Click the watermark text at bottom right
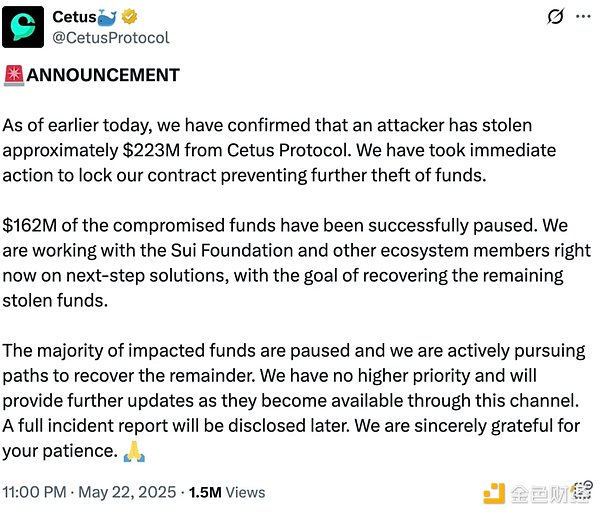The width and height of the screenshot is (600, 515). (x=549, y=492)
